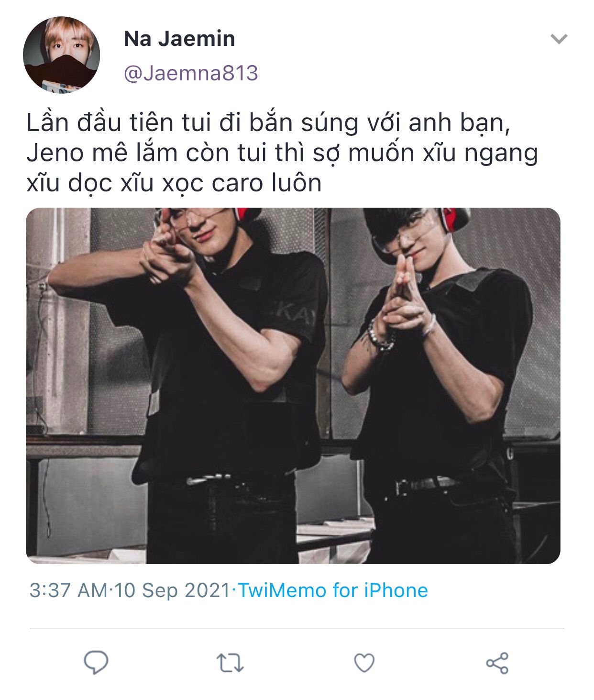Image resolution: width=594 pixels, height=700 pixels.
Task: Click the display name Na Jaemin
Action: pos(179,39)
